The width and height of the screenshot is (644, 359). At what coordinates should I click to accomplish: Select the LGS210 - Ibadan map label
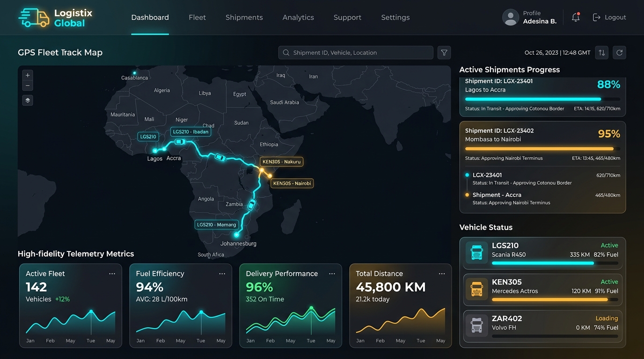tap(190, 132)
